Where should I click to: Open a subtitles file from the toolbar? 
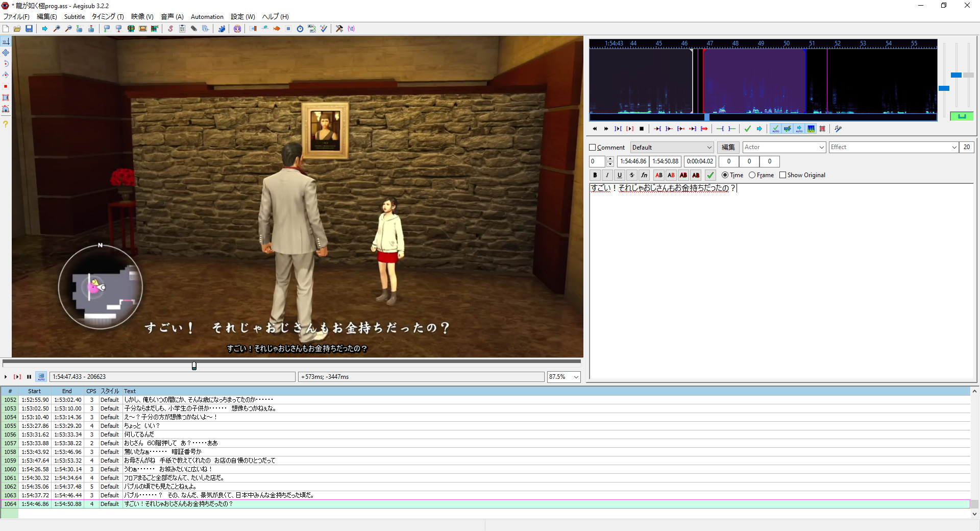(17, 29)
